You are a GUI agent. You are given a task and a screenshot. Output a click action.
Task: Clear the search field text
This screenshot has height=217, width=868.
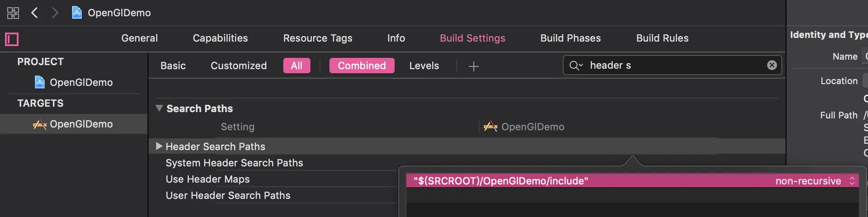pos(772,65)
